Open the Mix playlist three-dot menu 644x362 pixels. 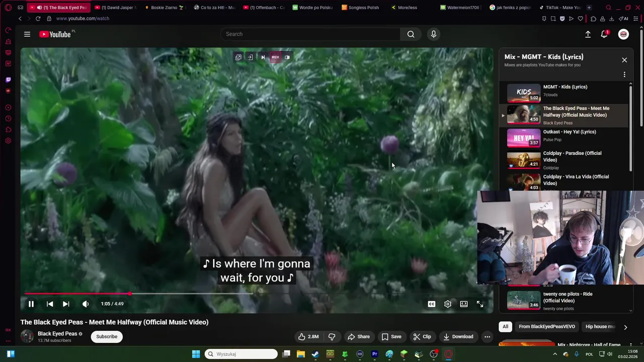coord(624,74)
